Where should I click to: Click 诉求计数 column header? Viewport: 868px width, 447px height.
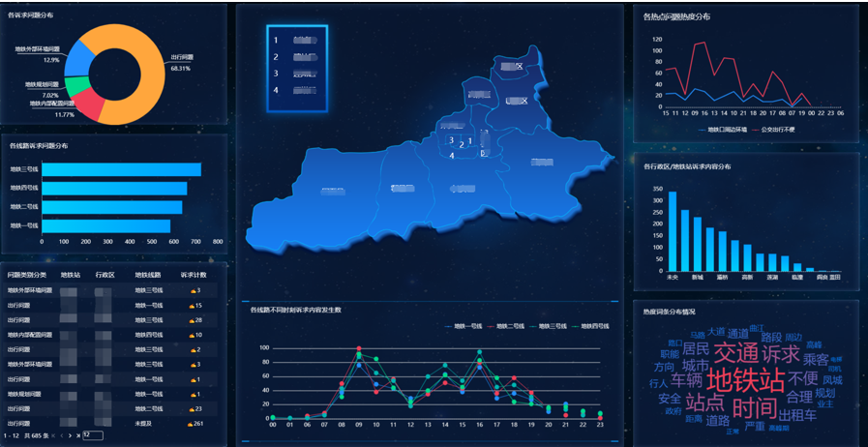click(x=194, y=275)
